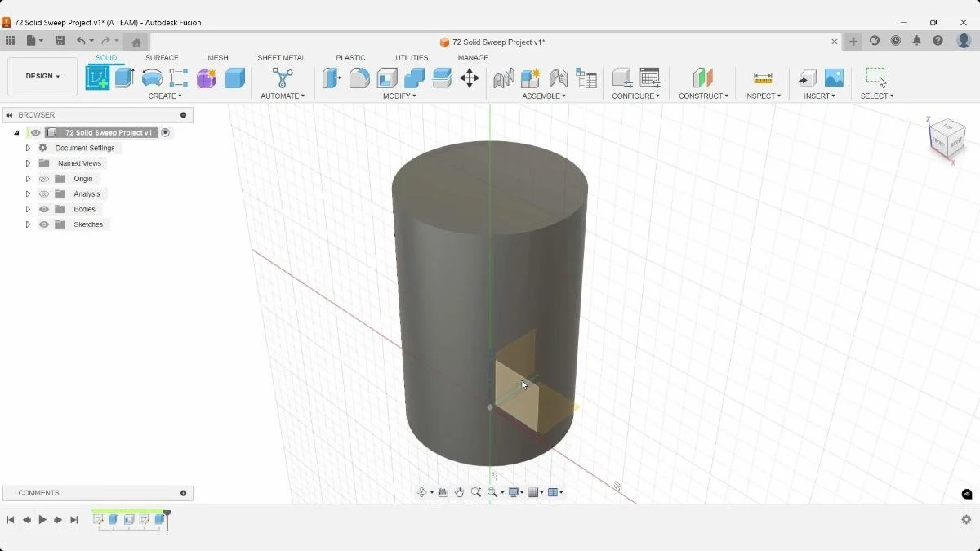Open the MODIFY dropdown menu
Viewport: 980px width, 551px height.
coord(399,96)
